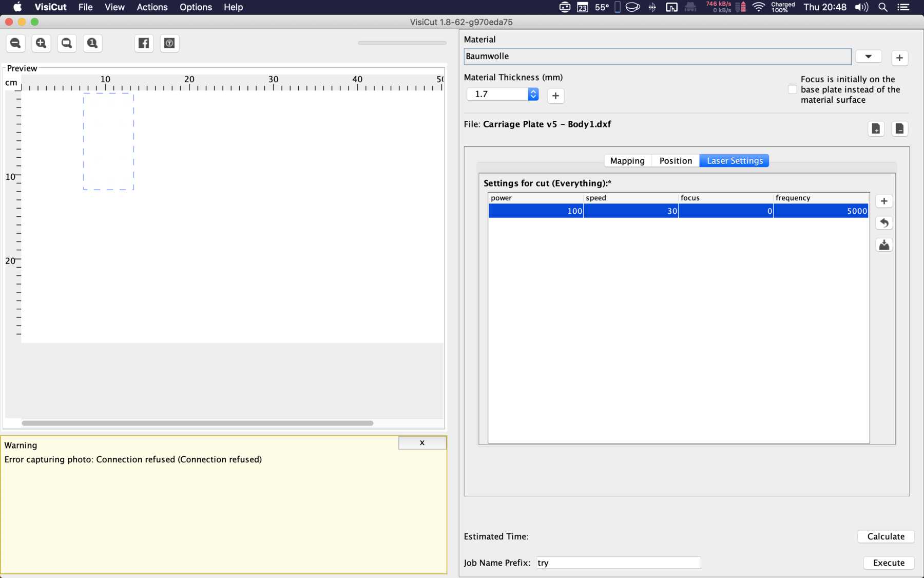Open the VisiCut application menu

tap(50, 7)
